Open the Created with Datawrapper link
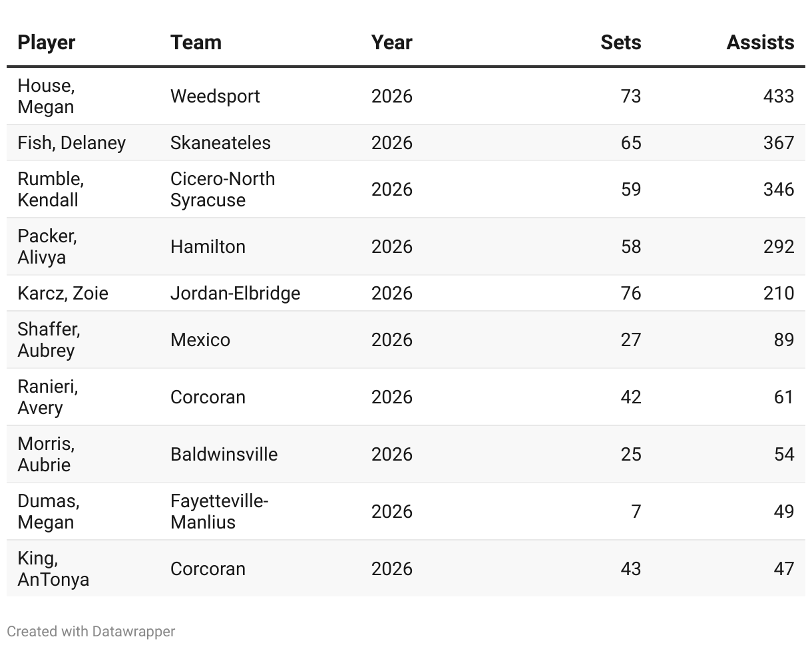812x647 pixels. click(91, 631)
